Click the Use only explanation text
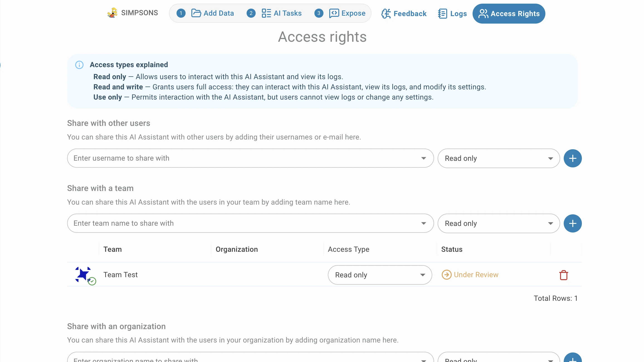644x362 pixels. [263, 97]
